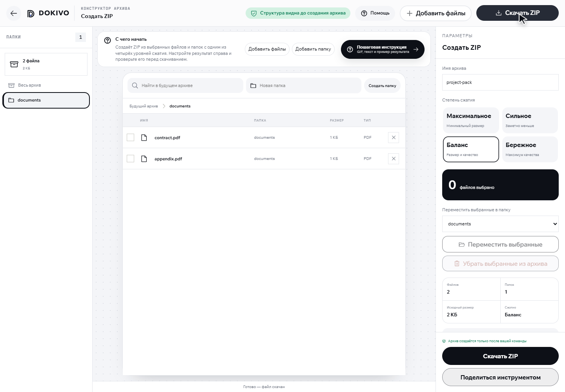Click Будущий архив breadcrumb
Image resolution: width=565 pixels, height=392 pixels.
(x=144, y=106)
